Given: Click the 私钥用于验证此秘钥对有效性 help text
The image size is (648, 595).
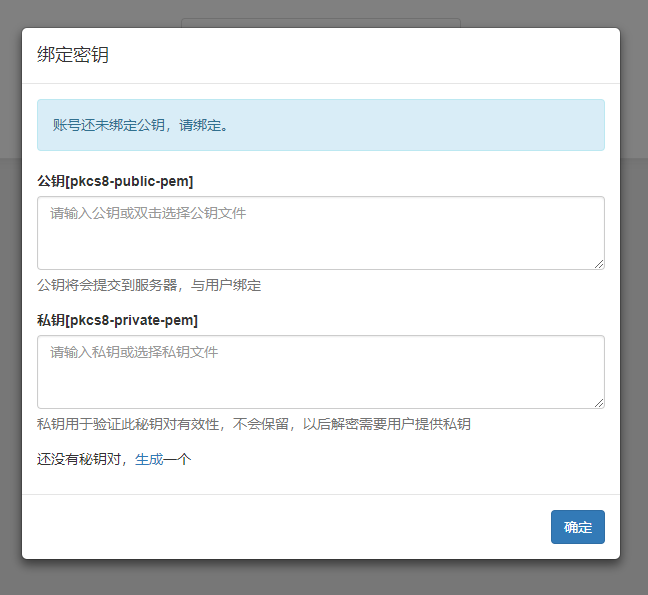Looking at the screenshot, I should pos(254,424).
